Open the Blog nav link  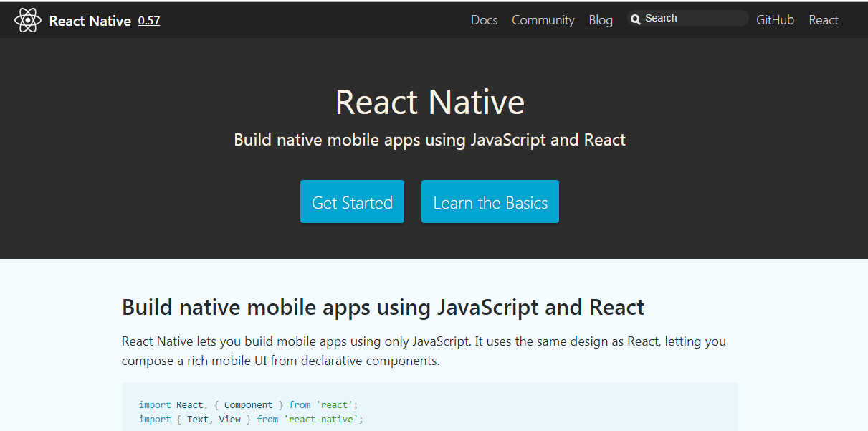[x=601, y=20]
